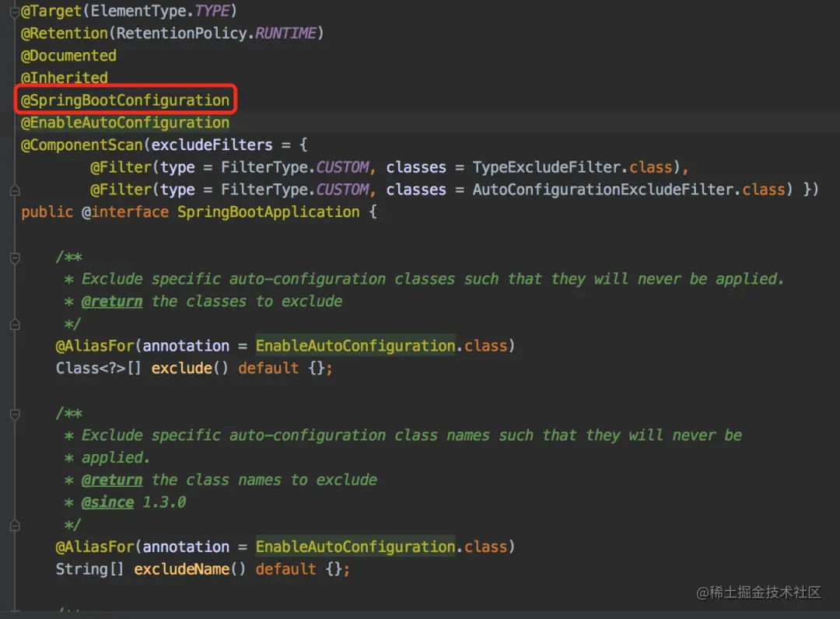
Task: Click the @since Javadoc tag
Action: click(107, 502)
